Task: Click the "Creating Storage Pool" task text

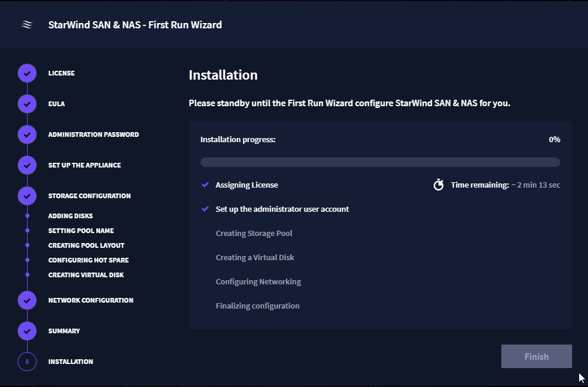Action: click(x=254, y=233)
